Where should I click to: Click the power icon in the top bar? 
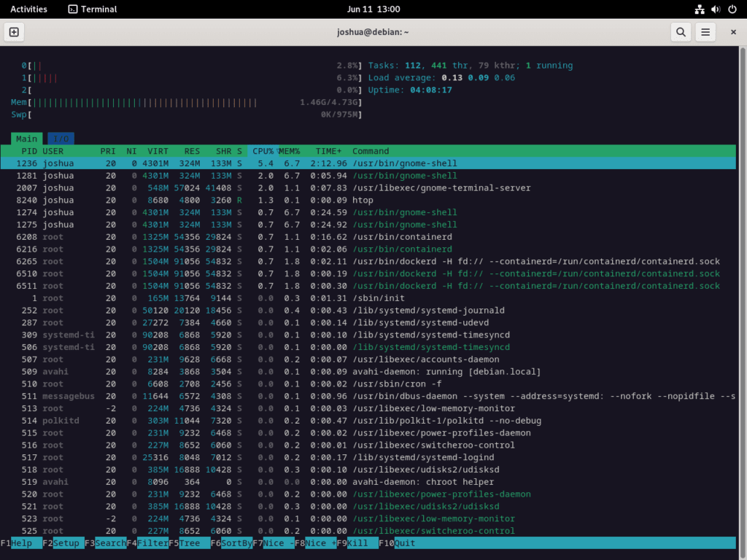[733, 9]
